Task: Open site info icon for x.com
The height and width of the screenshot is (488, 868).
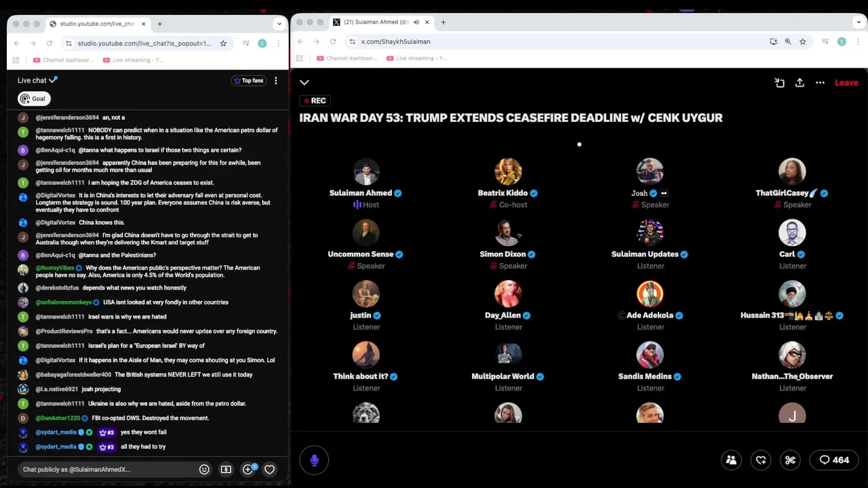Action: [351, 41]
